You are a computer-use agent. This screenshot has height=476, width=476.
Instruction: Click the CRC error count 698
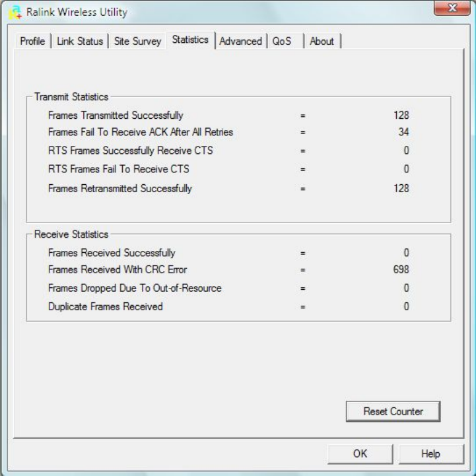(401, 269)
